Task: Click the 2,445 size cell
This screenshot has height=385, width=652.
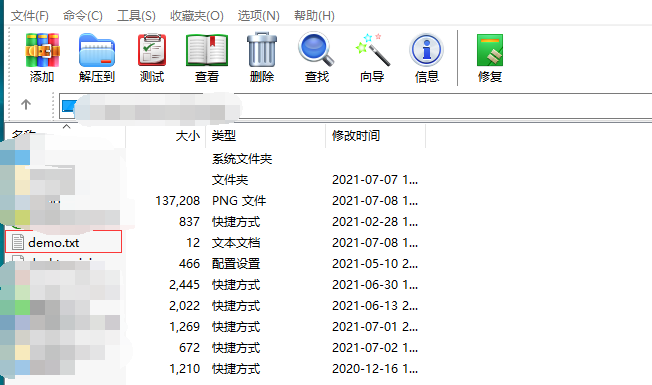Action: 184,285
